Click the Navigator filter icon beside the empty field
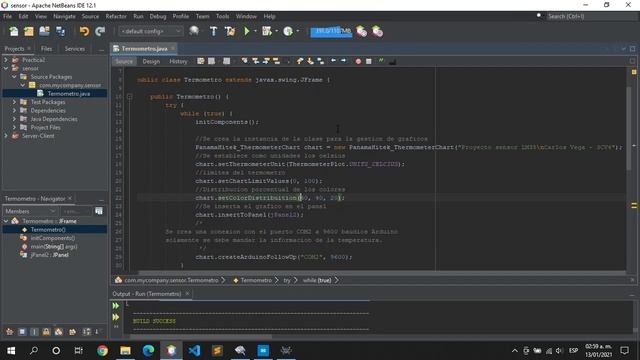640x360 pixels. [x=99, y=211]
